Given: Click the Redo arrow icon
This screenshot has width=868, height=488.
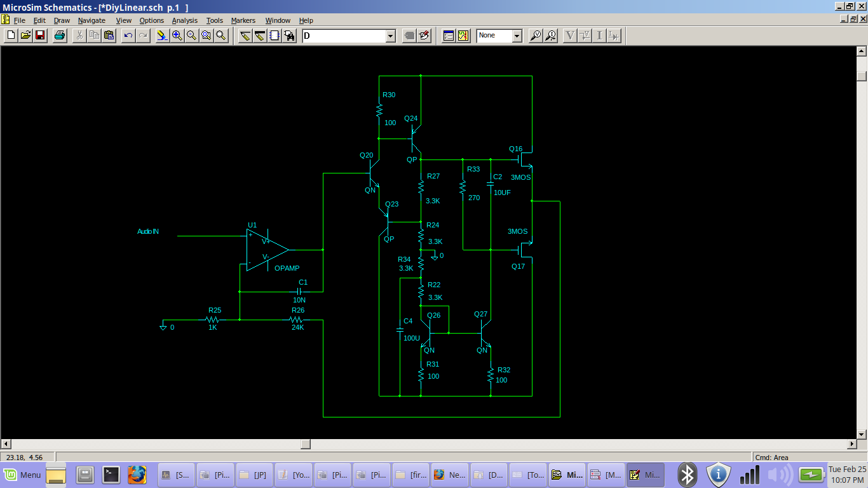Looking at the screenshot, I should [143, 36].
